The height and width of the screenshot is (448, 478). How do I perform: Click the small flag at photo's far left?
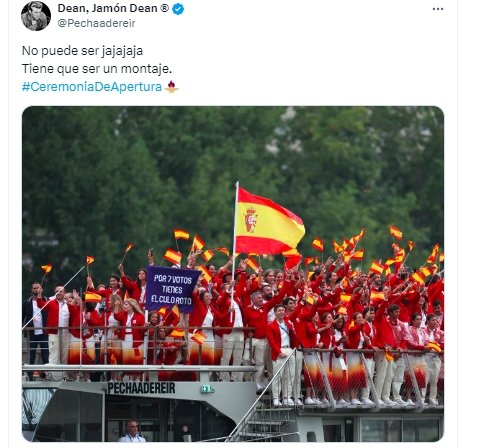(46, 269)
